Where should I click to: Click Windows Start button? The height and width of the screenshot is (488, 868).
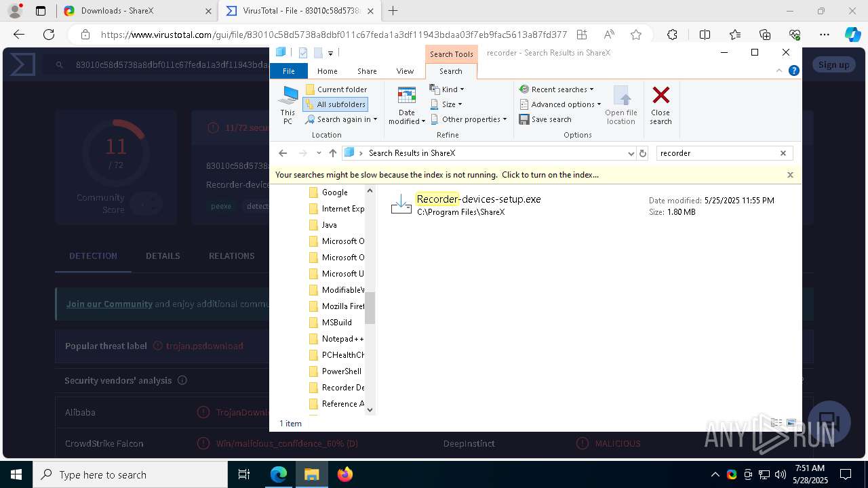[16, 474]
